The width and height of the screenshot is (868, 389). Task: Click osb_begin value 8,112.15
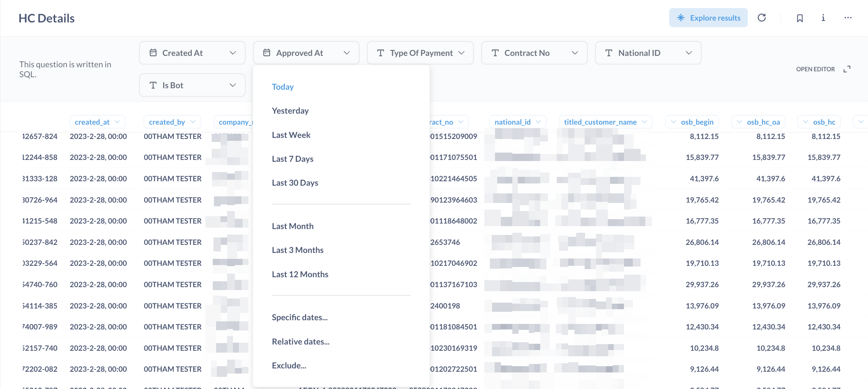coord(704,136)
